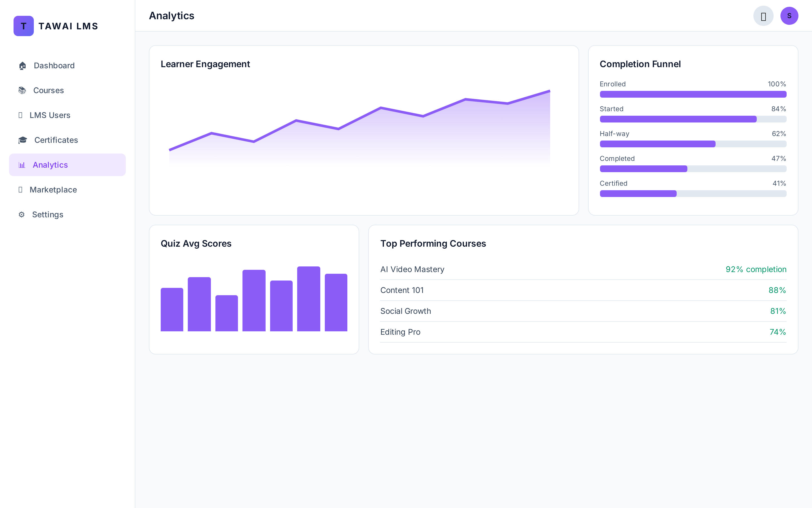Click the Certified funnel label
Viewport: 812px width, 508px height.
tap(613, 183)
